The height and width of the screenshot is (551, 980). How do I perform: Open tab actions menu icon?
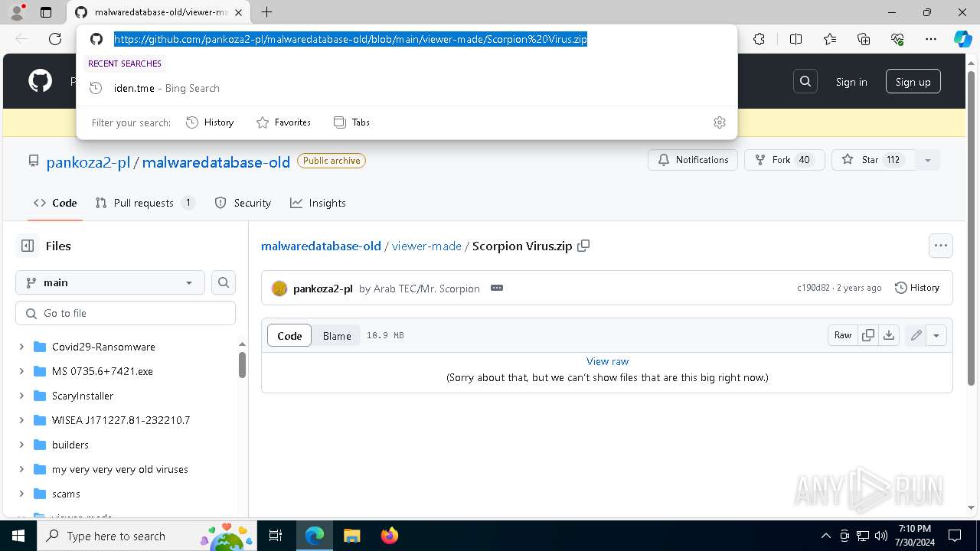pos(46,12)
